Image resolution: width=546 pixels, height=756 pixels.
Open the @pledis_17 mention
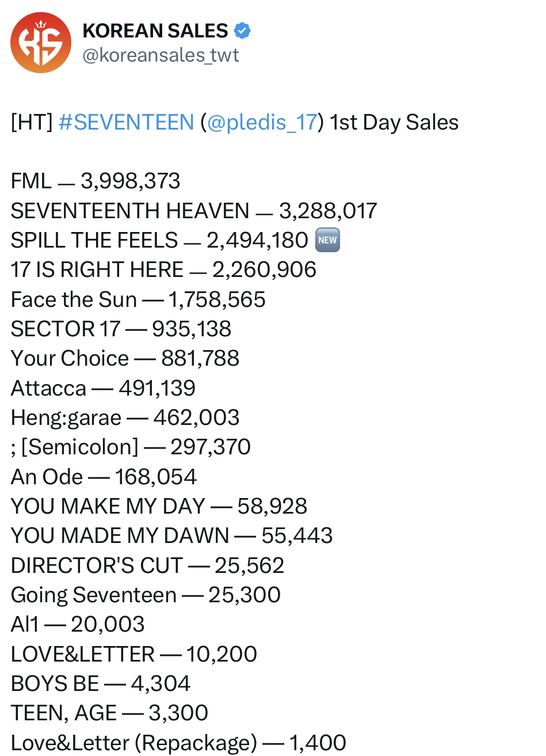(262, 122)
